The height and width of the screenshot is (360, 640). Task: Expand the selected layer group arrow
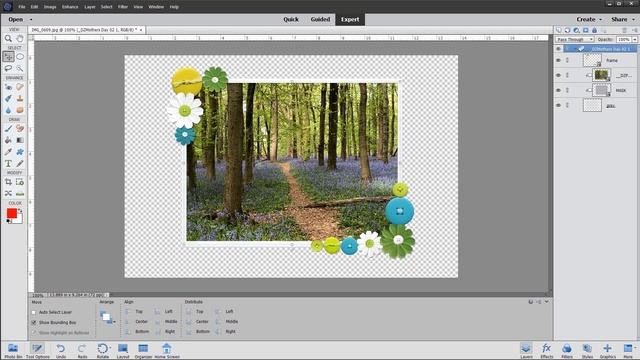pos(575,49)
